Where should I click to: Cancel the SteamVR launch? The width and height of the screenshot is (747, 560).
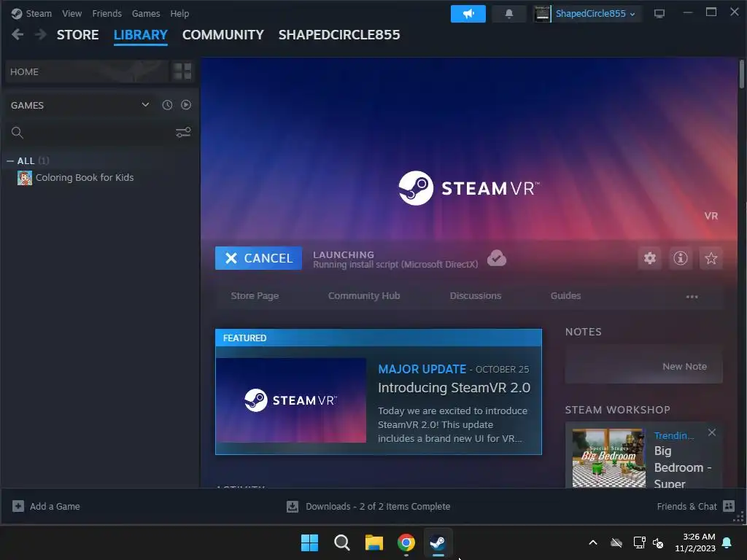coord(258,258)
